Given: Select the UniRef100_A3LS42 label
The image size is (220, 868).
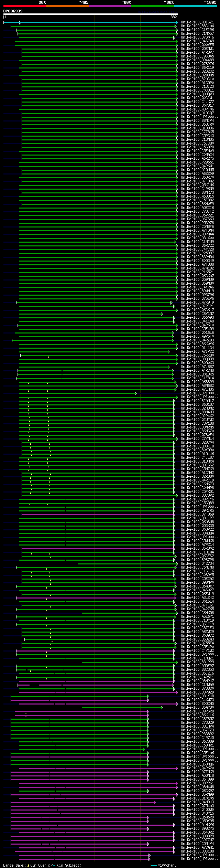Looking at the screenshot, I should 197,598.
